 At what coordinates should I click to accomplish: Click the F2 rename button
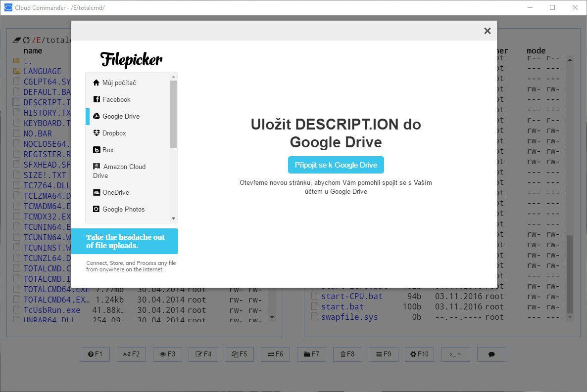pos(131,354)
